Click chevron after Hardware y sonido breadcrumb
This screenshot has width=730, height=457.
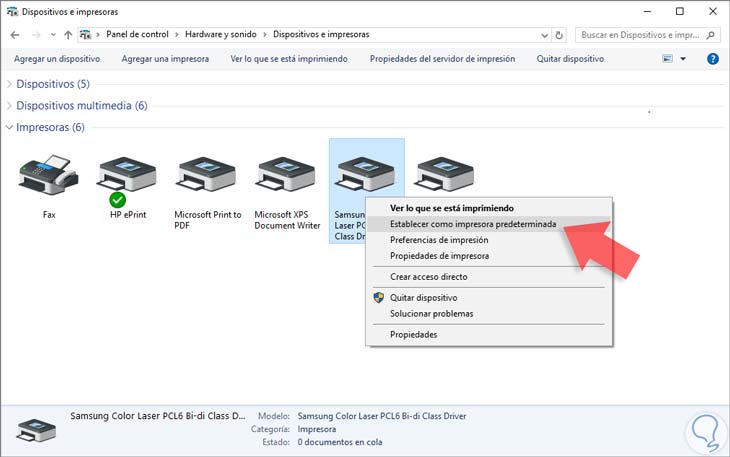coord(265,34)
